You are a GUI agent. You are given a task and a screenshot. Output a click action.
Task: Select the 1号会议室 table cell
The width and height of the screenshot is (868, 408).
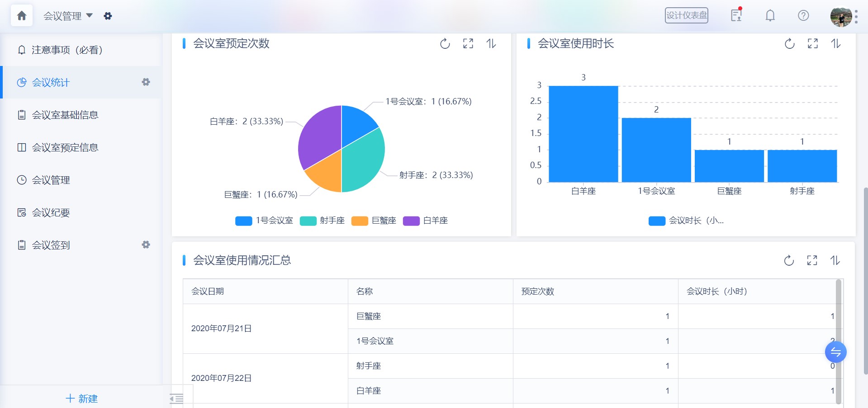click(x=431, y=341)
